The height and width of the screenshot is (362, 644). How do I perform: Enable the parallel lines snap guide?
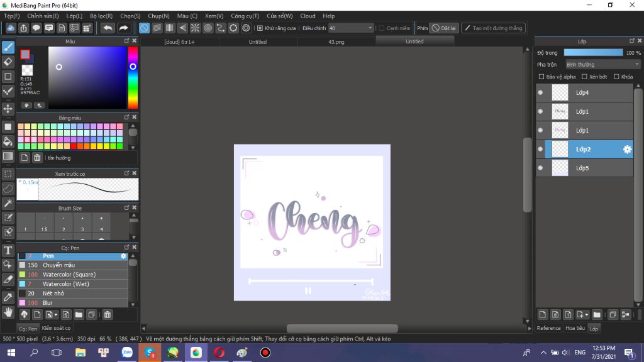(157, 28)
